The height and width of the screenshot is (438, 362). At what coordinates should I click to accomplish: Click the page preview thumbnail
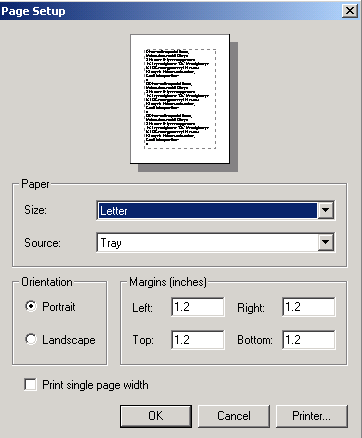pos(180,99)
